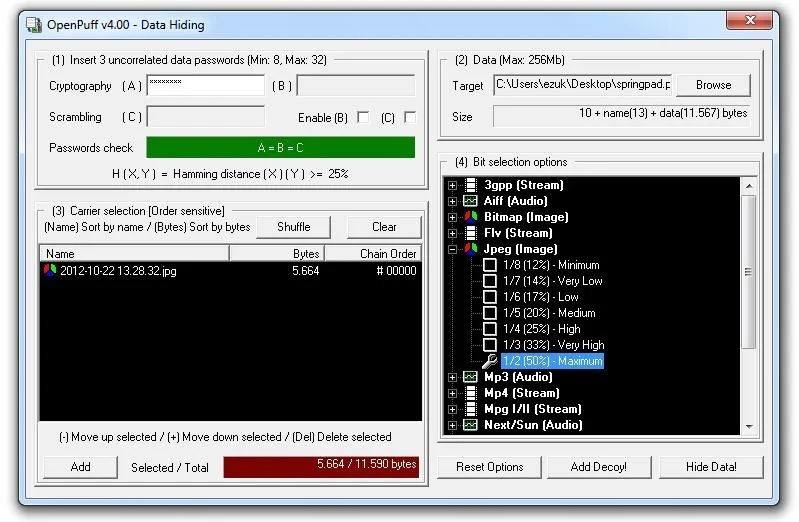The image size is (799, 522).
Task: Select the 1/2 (50%) - Maximum tree item
Action: 552,361
